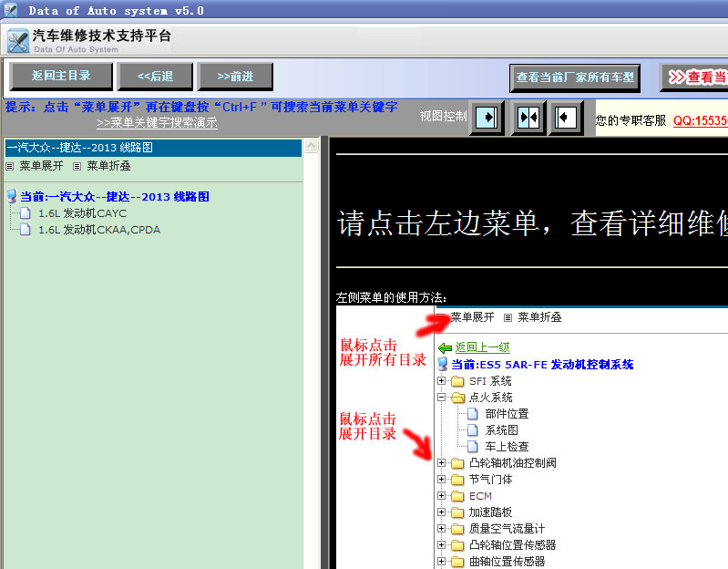Viewport: 728px width, 569px height.
Task: Click the 节气门体 folder icon
Action: click(457, 480)
